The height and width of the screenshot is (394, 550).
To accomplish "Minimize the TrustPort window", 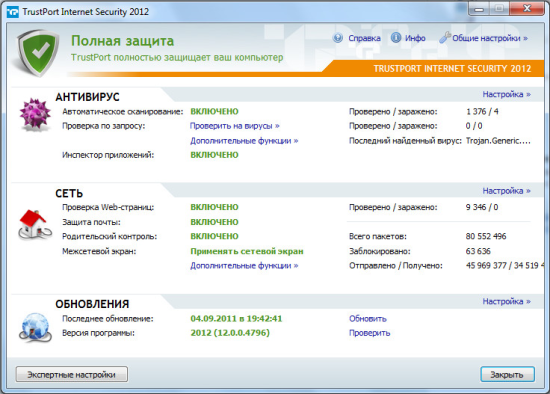I will coord(478,9).
